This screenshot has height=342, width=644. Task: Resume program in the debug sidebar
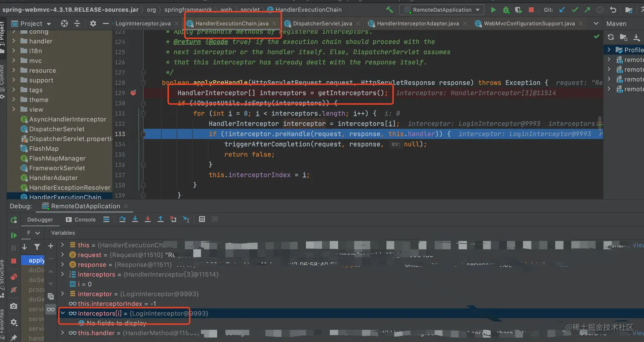(x=14, y=235)
